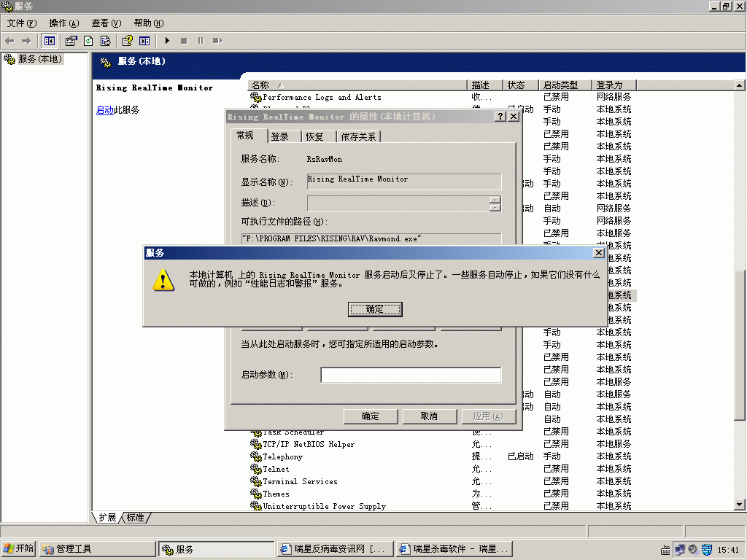Click the 启动 link to start this service

[x=105, y=110]
